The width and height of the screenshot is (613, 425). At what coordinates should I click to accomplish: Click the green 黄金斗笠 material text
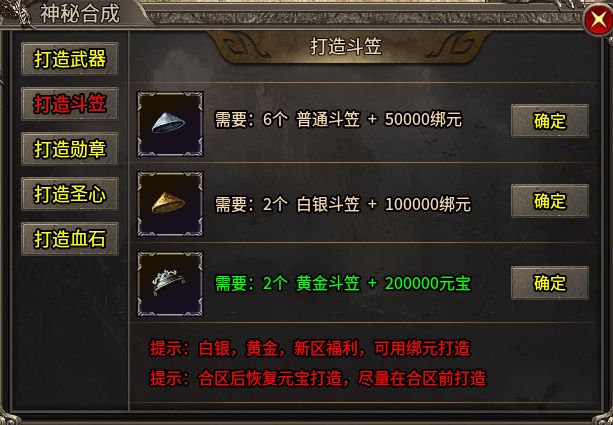coord(328,283)
